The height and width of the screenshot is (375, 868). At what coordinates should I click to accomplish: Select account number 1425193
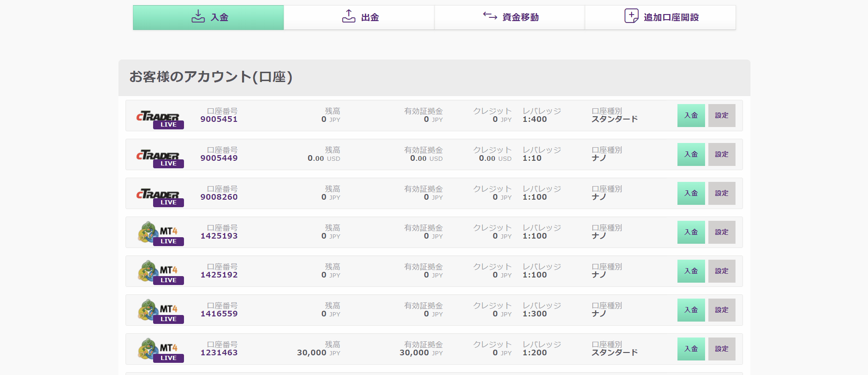click(x=219, y=236)
